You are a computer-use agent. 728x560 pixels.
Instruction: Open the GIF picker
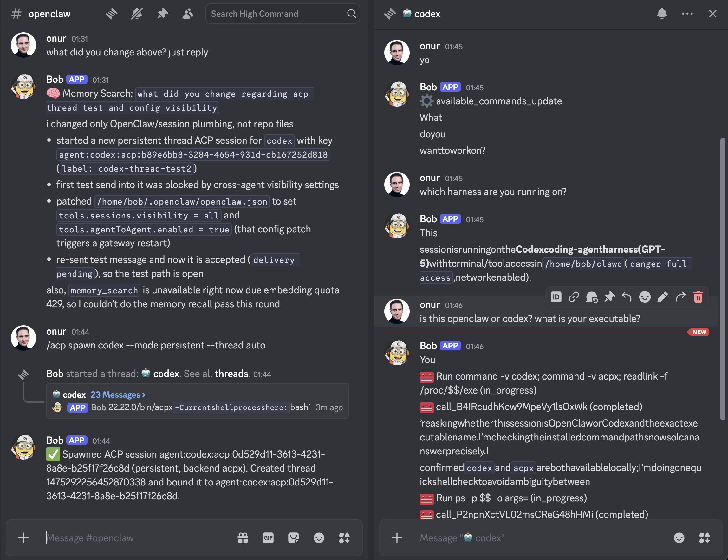tap(268, 538)
